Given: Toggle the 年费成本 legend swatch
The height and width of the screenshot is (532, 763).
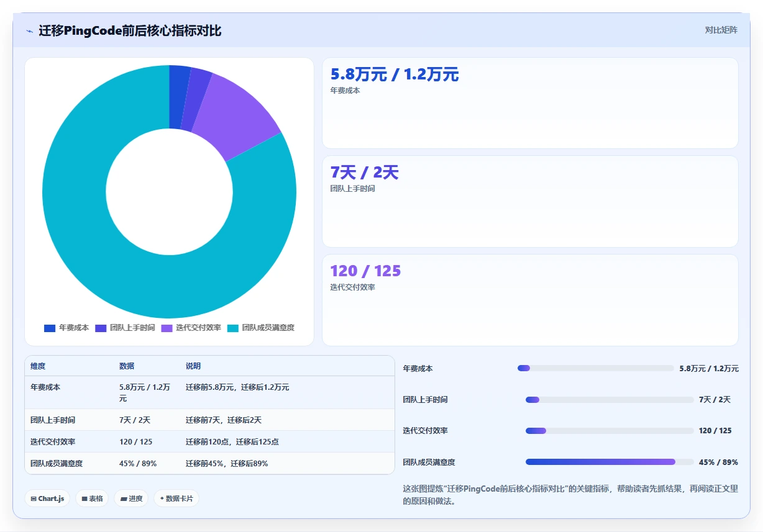Looking at the screenshot, I should point(50,328).
